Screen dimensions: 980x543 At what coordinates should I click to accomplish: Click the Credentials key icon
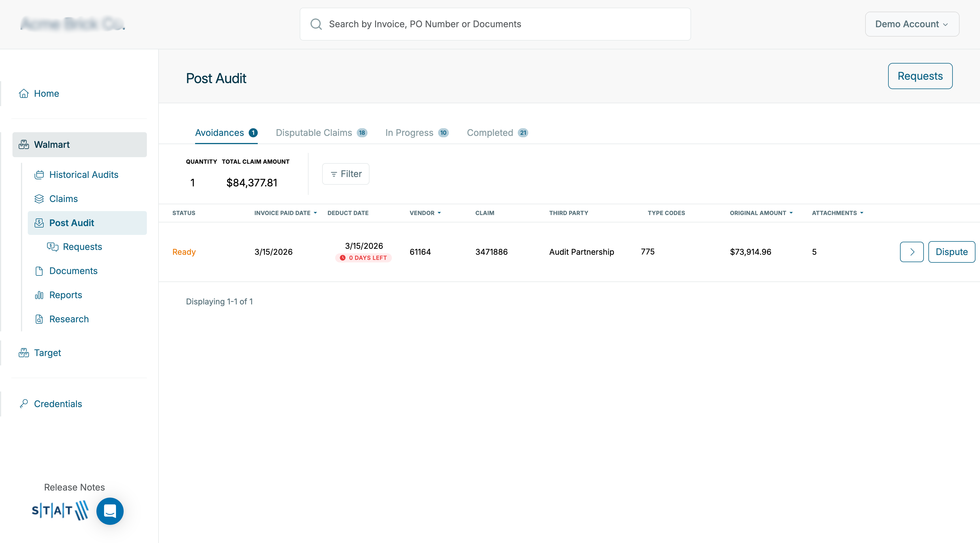(24, 404)
